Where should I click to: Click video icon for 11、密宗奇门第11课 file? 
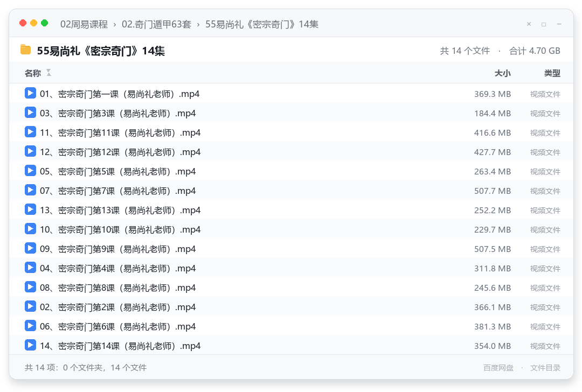(30, 132)
